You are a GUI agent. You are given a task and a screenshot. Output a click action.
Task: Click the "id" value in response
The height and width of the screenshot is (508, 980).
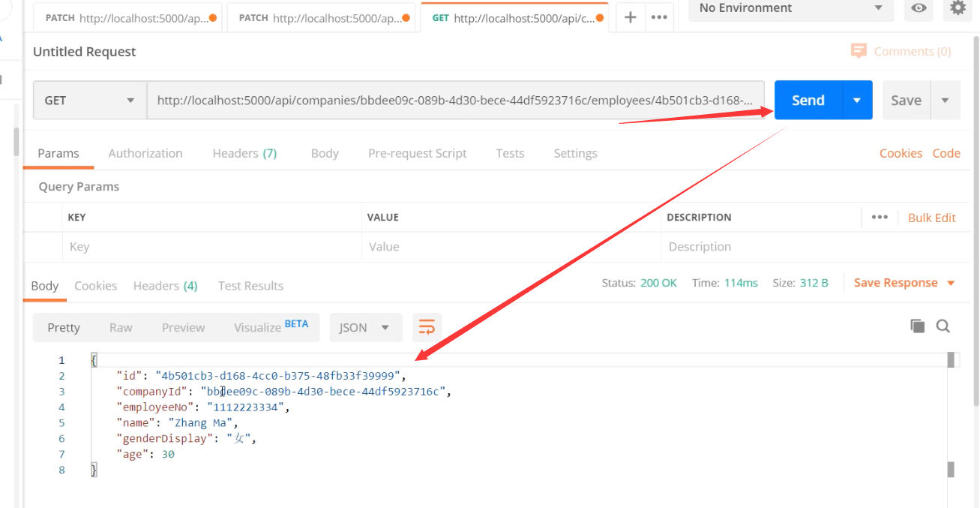click(x=279, y=376)
